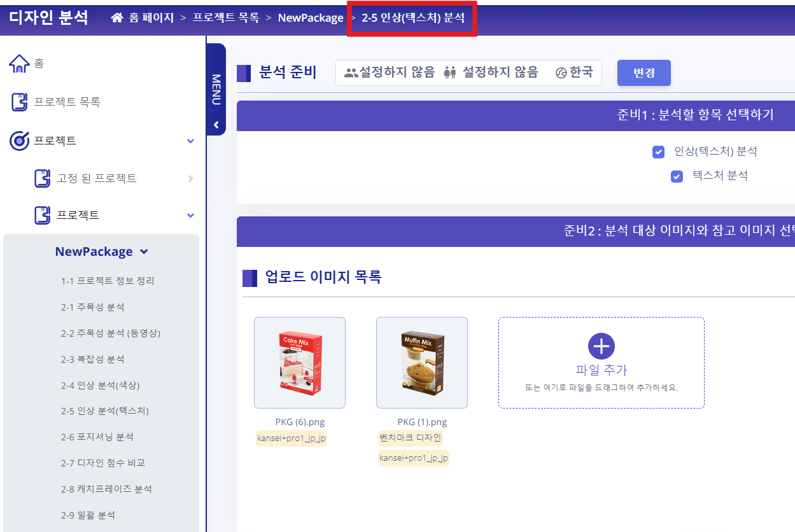This screenshot has height=532, width=795.
Task: Uncheck 인상(텍스처) 분석 checkbox
Action: pos(659,152)
